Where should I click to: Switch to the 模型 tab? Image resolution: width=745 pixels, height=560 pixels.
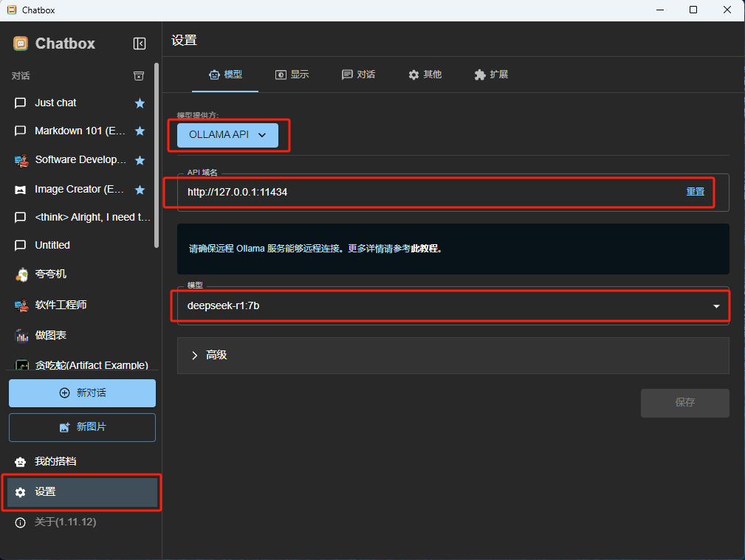pos(225,75)
